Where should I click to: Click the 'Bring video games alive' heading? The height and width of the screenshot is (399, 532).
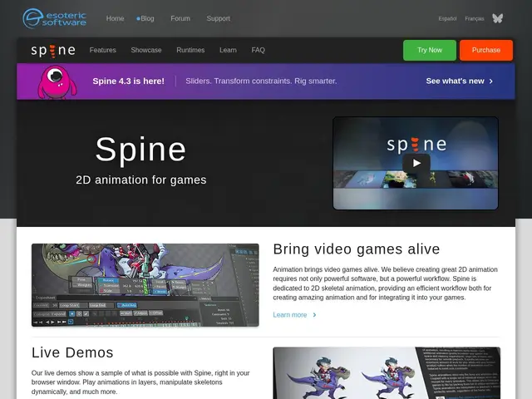(x=357, y=249)
